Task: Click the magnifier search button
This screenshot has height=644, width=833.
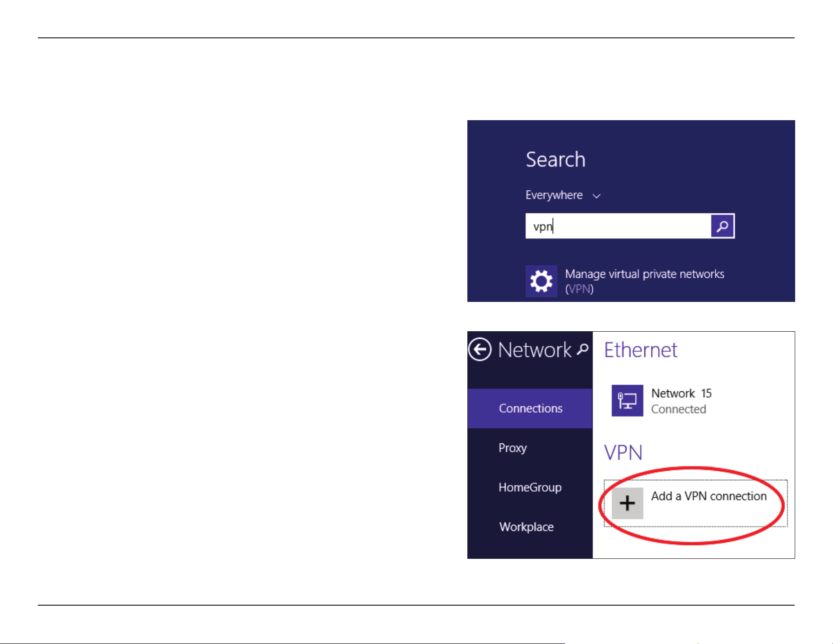Action: (x=722, y=226)
